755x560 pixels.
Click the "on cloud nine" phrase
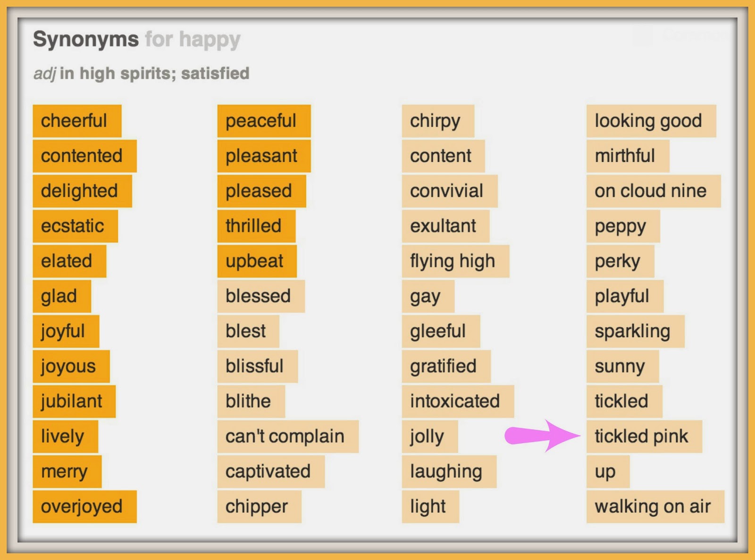pos(653,191)
